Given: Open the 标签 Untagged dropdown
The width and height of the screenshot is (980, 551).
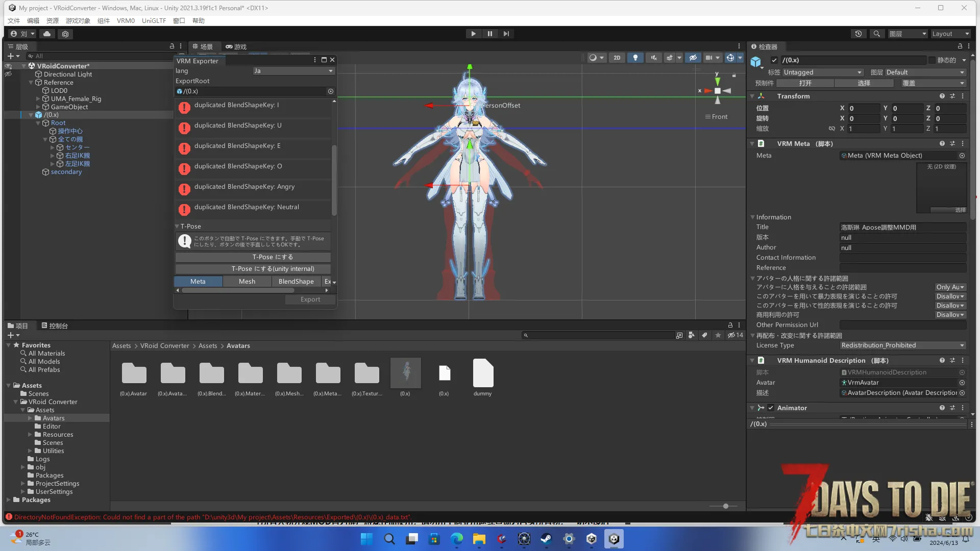Looking at the screenshot, I should (x=823, y=72).
